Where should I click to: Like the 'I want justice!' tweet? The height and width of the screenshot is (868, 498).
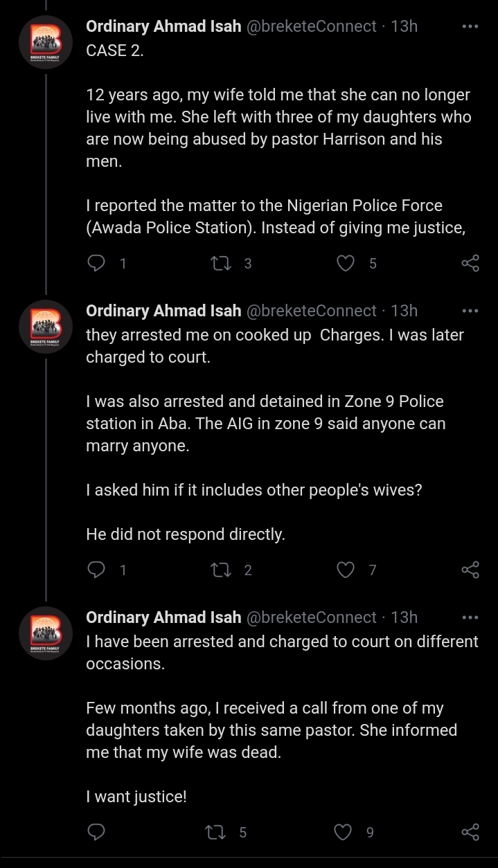(x=343, y=832)
